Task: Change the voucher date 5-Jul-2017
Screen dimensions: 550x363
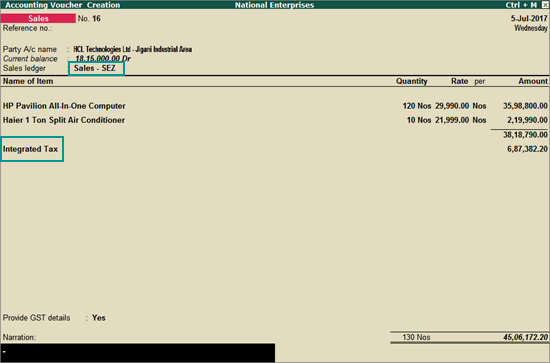Action: point(529,18)
